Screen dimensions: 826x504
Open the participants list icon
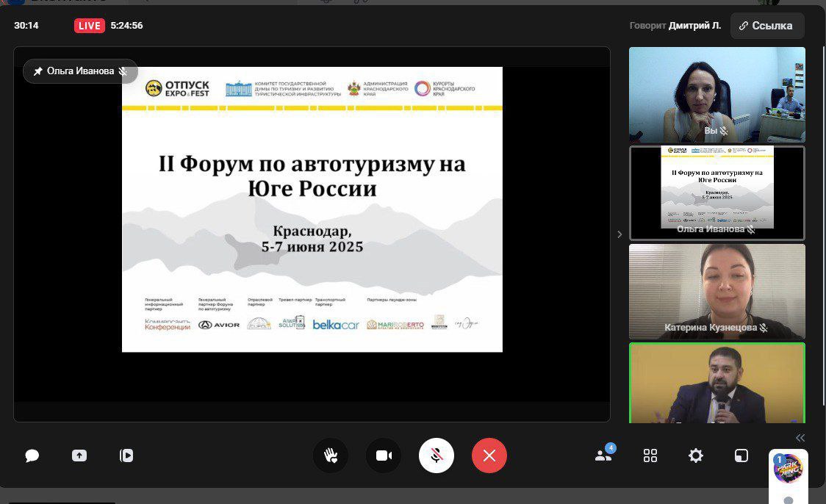604,454
